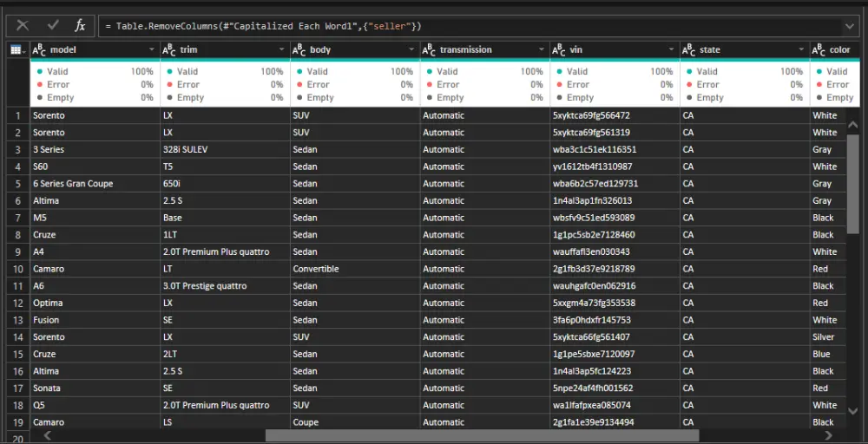The image size is (868, 444).
Task: Click the 'Blue' color cell
Action: pyautogui.click(x=828, y=354)
